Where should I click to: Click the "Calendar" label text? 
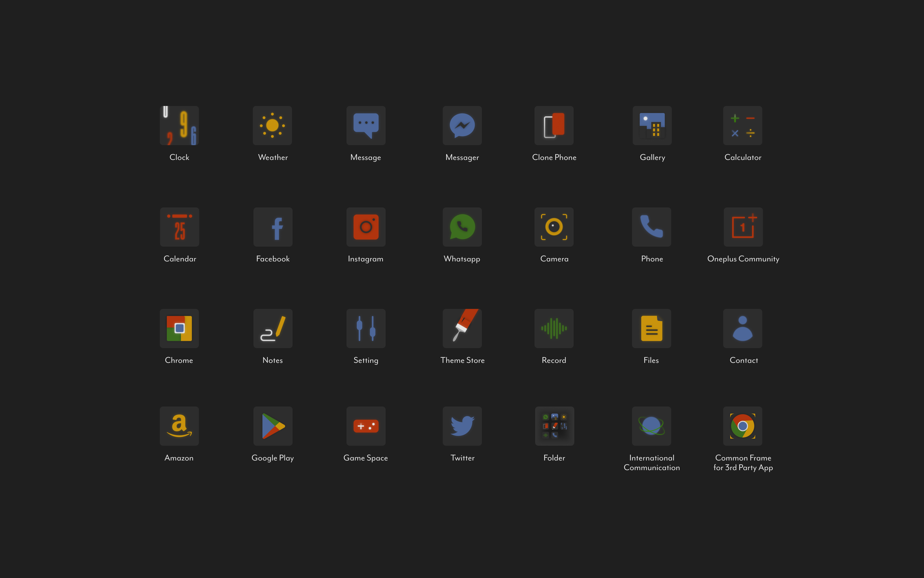point(180,259)
